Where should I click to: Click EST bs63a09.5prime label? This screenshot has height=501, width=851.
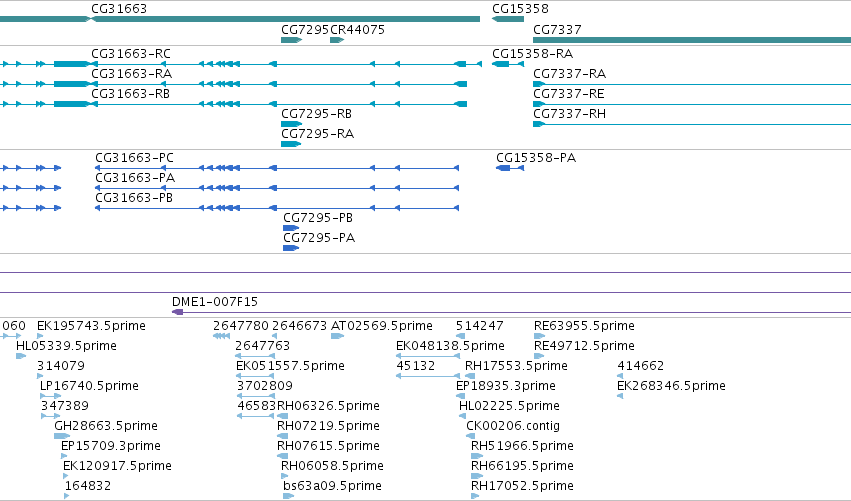[x=332, y=486]
